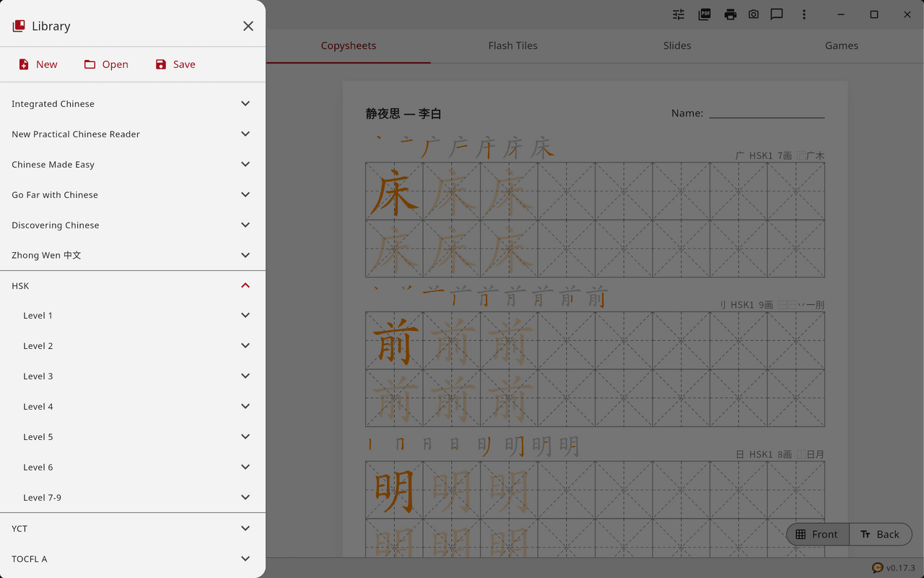Viewport: 924px width, 578px height.
Task: Switch to the Games tab
Action: [842, 46]
